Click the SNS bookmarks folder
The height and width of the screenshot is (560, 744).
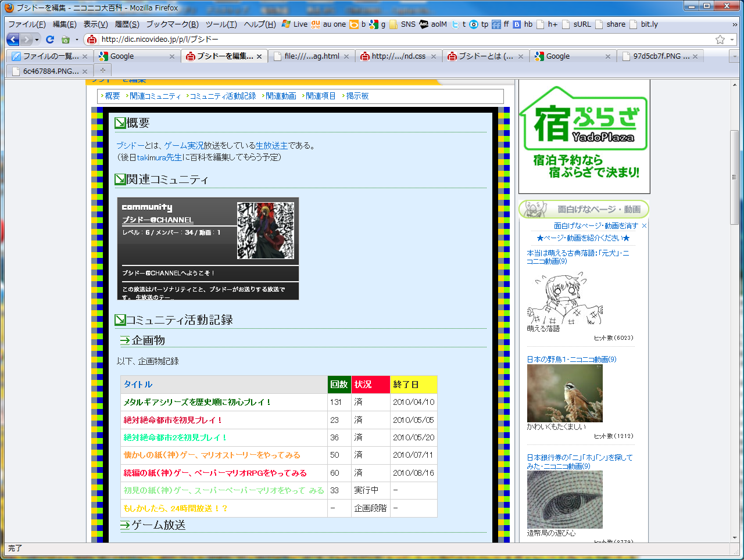[402, 24]
